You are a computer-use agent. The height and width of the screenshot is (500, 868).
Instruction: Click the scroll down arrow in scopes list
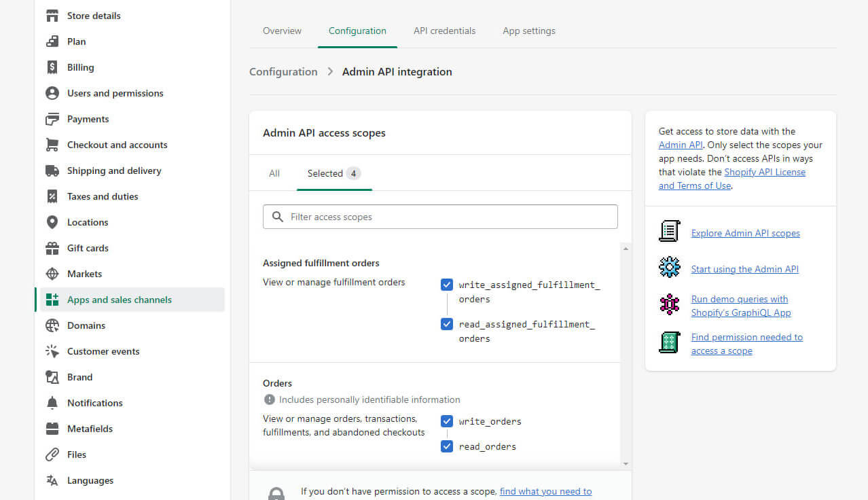pos(626,463)
